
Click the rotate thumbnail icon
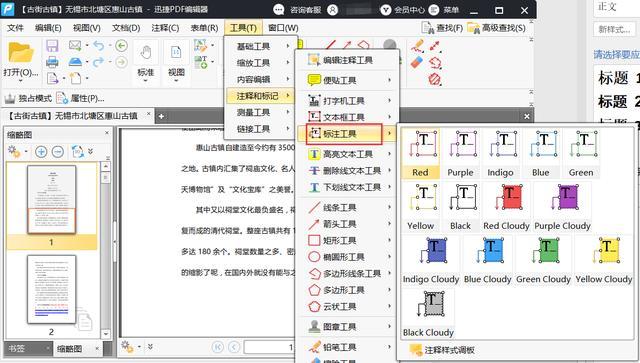(x=78, y=152)
